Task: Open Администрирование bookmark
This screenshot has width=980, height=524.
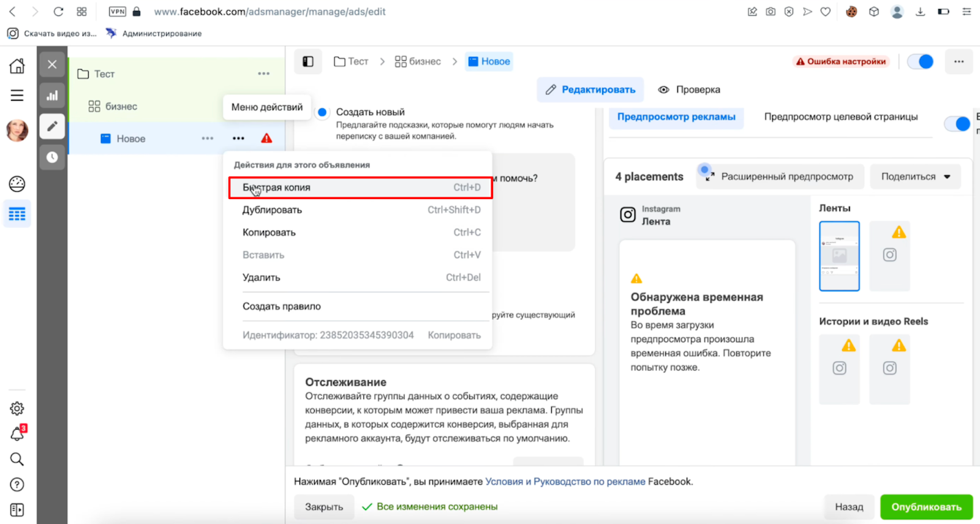Action: click(154, 34)
